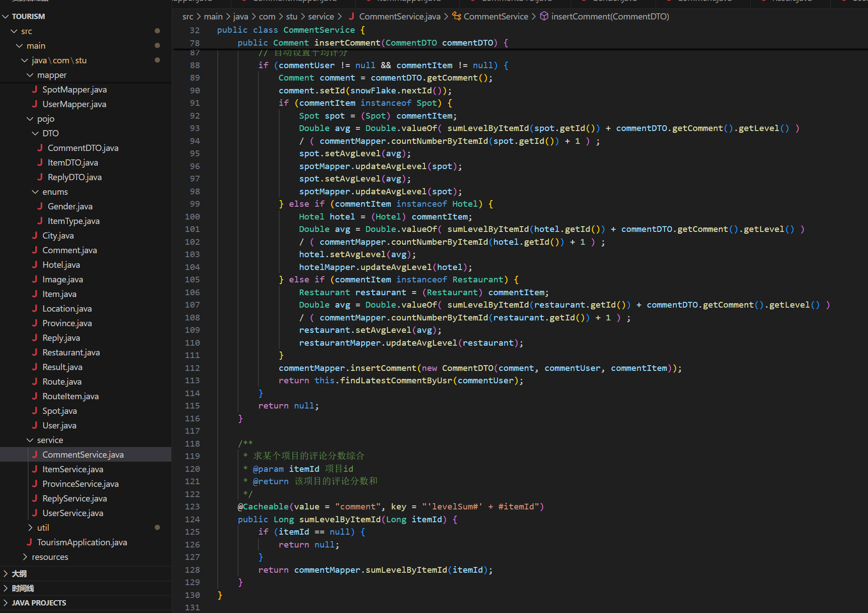Screen dimensions: 868x613
Task: Click the CommentService class icon in breadcrumb
Action: pyautogui.click(x=456, y=16)
